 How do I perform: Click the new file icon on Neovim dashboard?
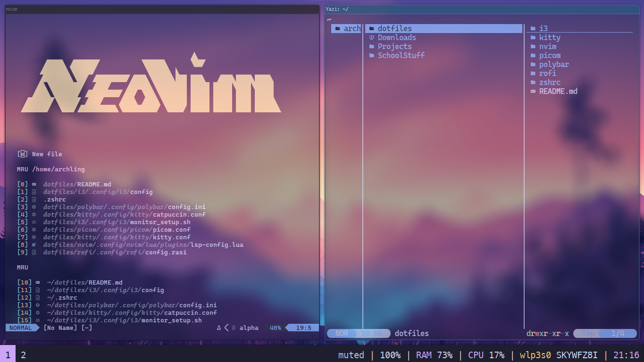22,153
